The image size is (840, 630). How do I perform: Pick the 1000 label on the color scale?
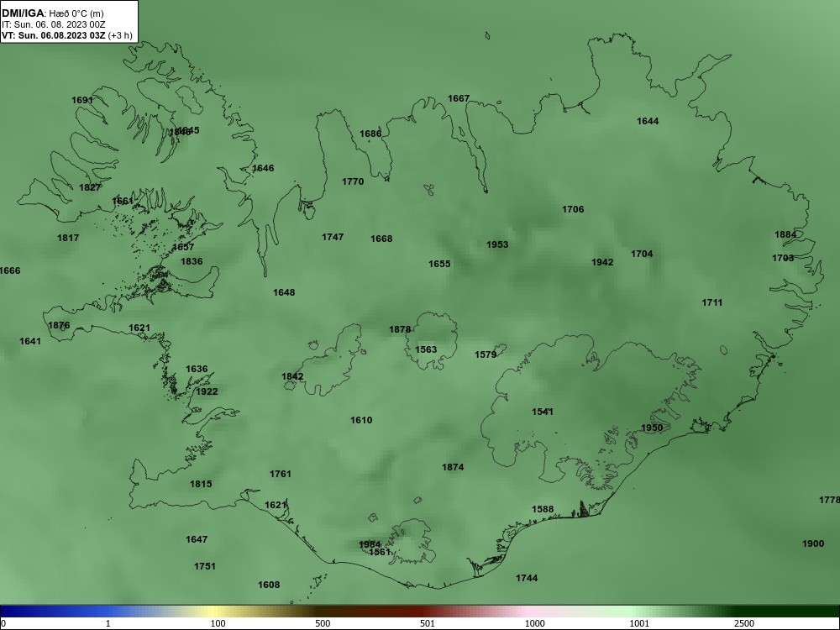click(x=534, y=624)
